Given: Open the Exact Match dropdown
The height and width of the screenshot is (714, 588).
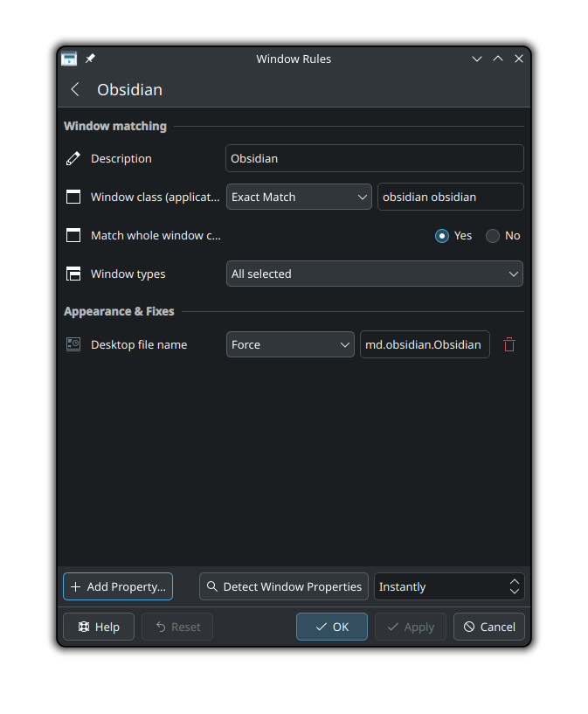Looking at the screenshot, I should (299, 197).
